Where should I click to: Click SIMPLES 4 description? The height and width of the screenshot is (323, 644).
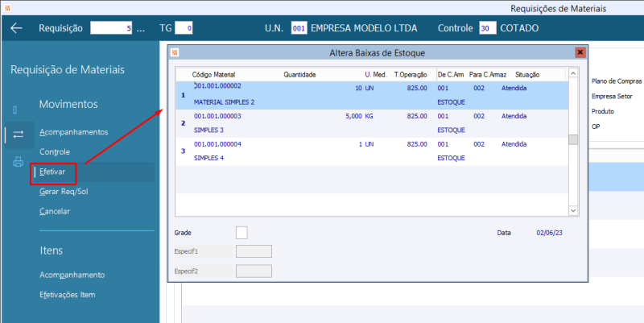[208, 158]
